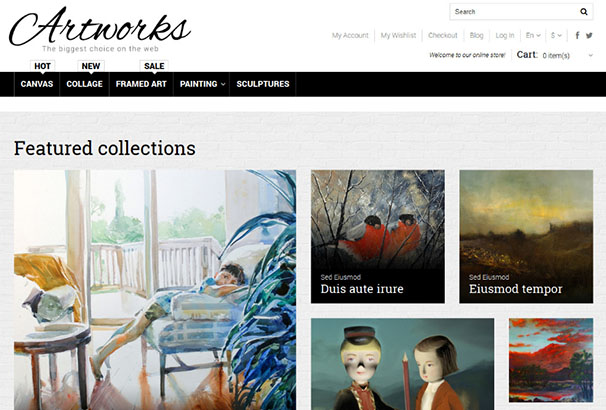The height and width of the screenshot is (410, 606).
Task: Expand the Cart items dropdown arrow
Action: (x=590, y=55)
